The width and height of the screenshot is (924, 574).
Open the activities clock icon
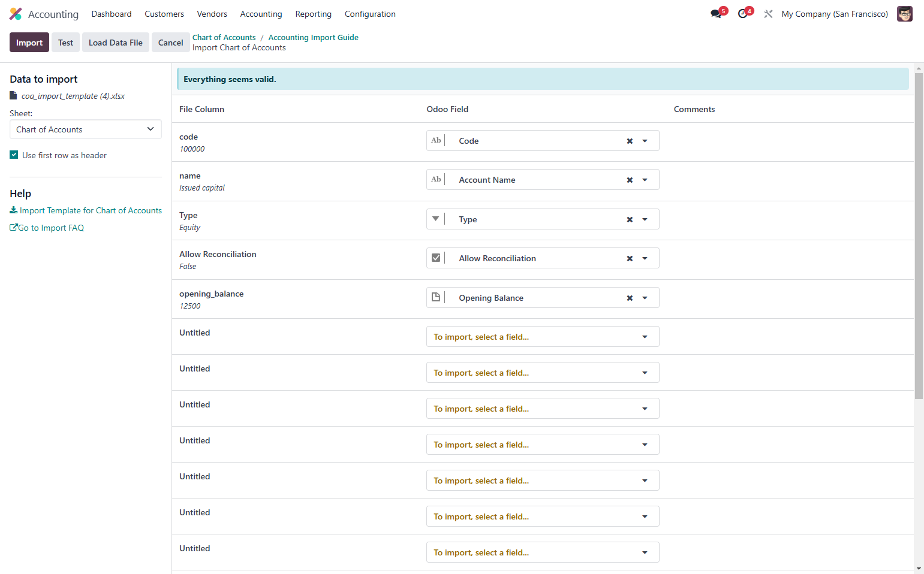[x=743, y=14]
